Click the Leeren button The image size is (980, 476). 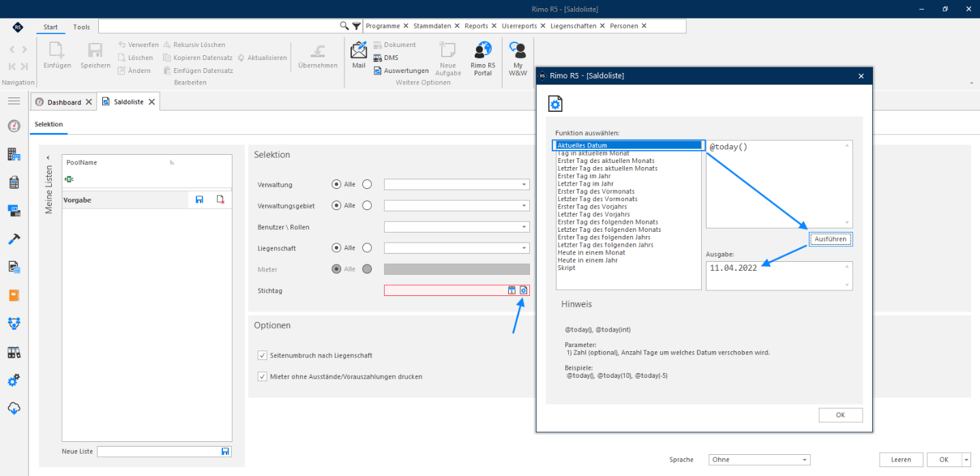[901, 460]
